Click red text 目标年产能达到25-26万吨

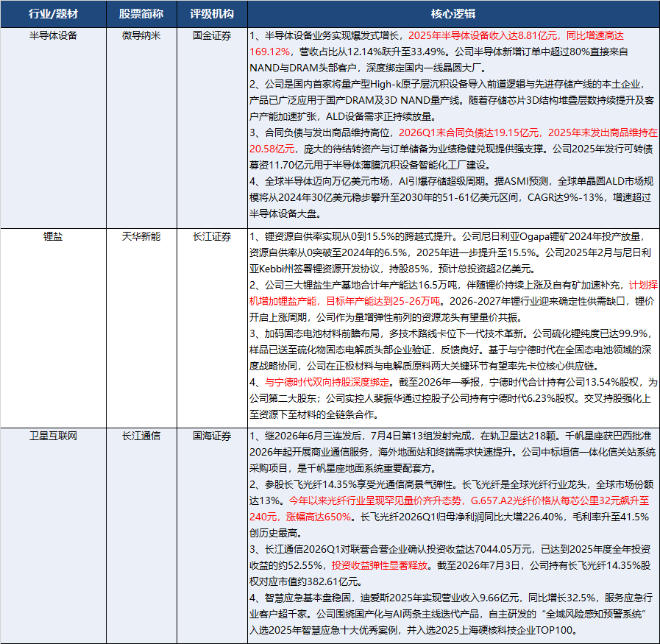coord(383,301)
